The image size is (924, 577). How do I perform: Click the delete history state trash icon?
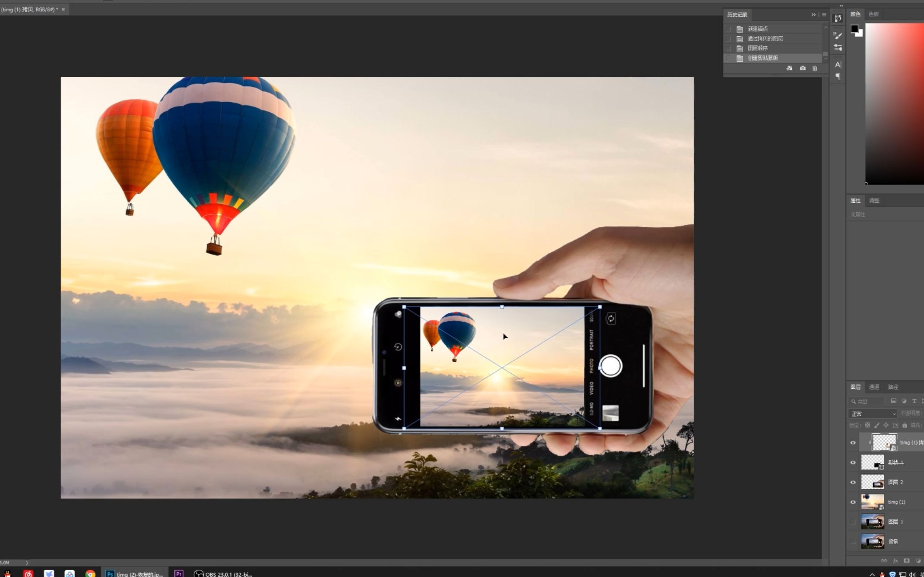coord(814,68)
